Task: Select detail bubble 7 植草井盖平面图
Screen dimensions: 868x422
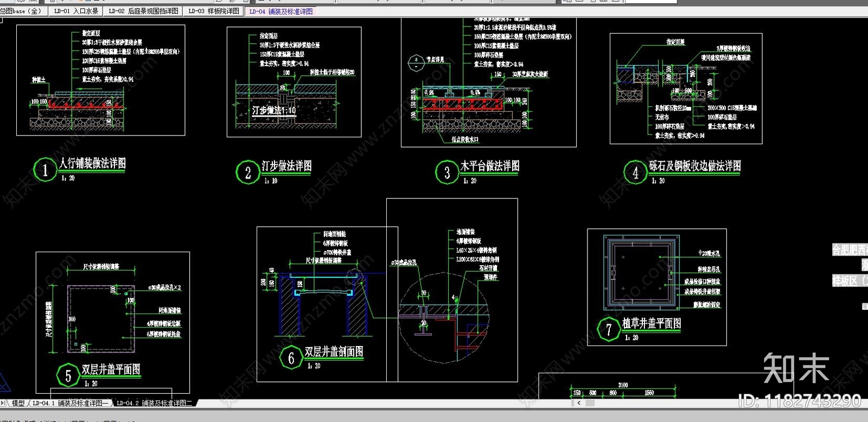Action: point(609,329)
